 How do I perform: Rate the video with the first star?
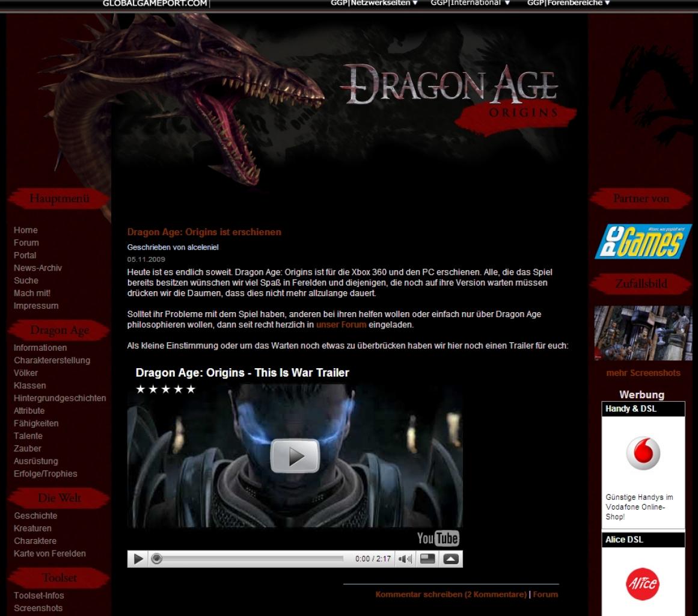tap(141, 389)
